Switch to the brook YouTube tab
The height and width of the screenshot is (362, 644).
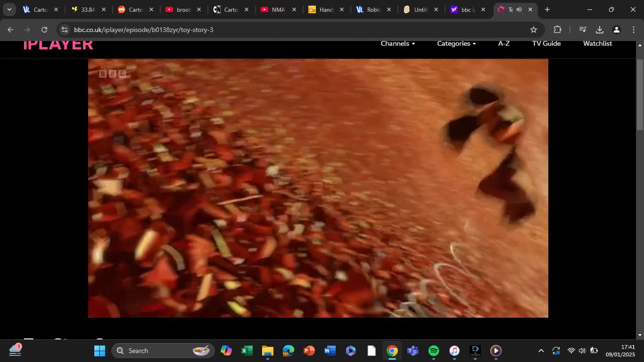pos(183,9)
